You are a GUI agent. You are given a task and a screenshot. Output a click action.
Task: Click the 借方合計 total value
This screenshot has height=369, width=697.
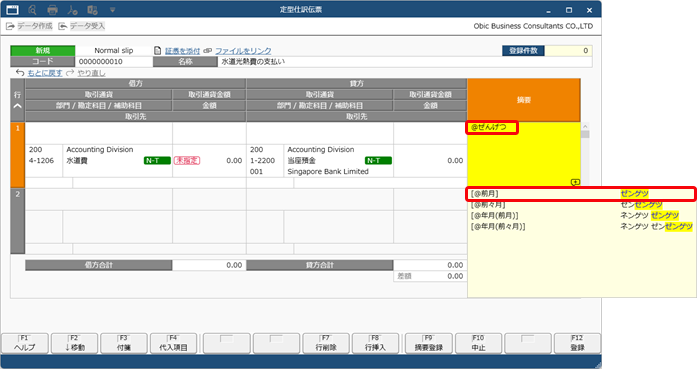point(209,265)
